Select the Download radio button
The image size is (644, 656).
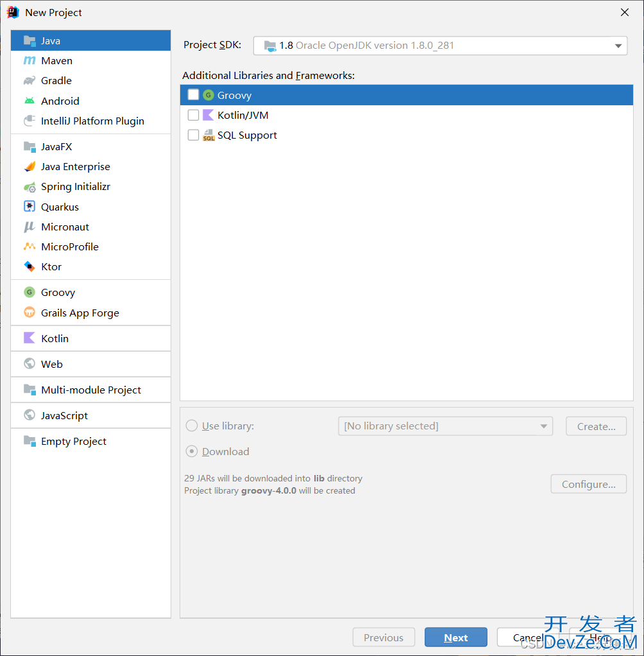click(192, 451)
